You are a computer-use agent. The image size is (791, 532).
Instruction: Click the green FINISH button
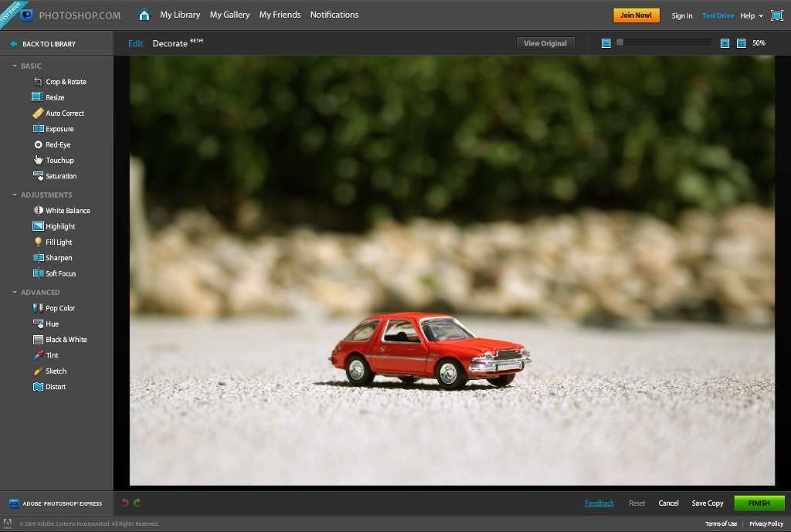759,503
